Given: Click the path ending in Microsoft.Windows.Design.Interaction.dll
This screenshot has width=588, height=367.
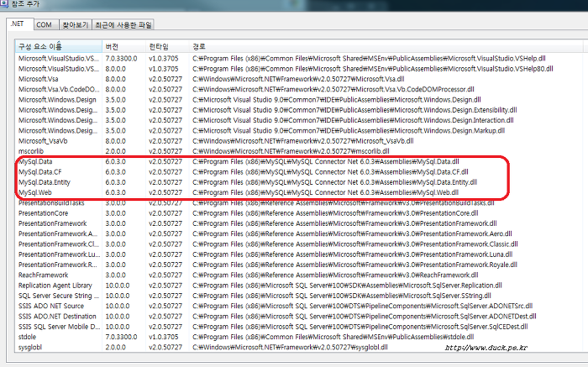Looking at the screenshot, I should (x=354, y=120).
